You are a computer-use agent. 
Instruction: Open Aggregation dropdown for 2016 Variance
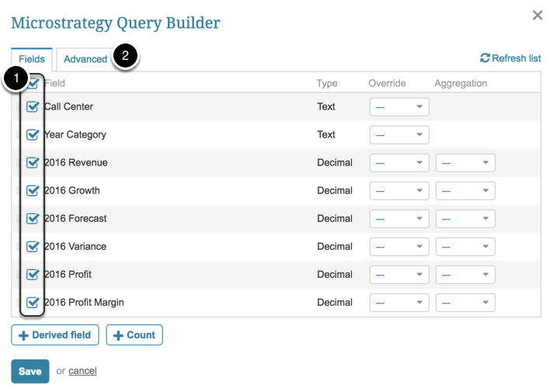point(465,247)
